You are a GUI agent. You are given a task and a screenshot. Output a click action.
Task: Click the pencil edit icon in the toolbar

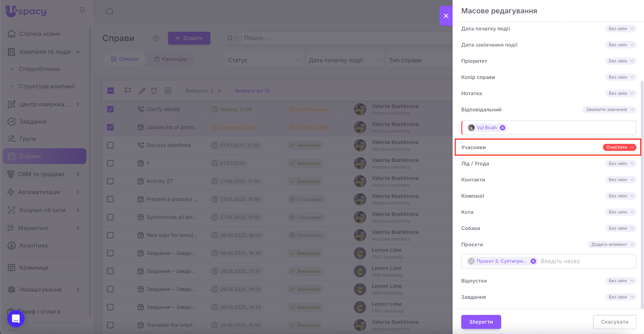[x=142, y=91]
